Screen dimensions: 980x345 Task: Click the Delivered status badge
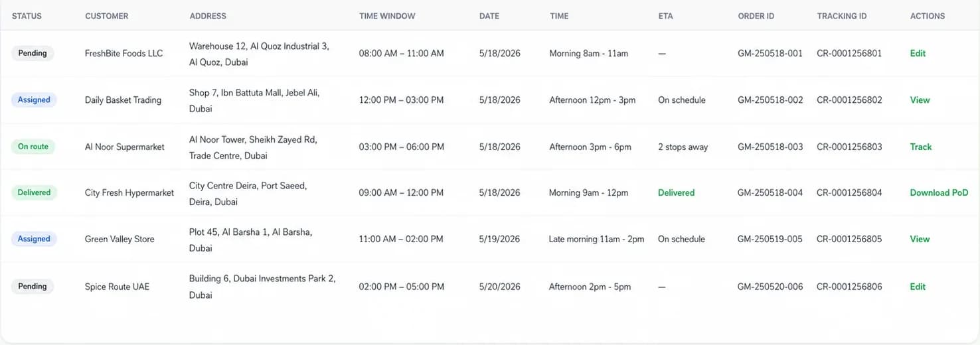click(x=34, y=192)
